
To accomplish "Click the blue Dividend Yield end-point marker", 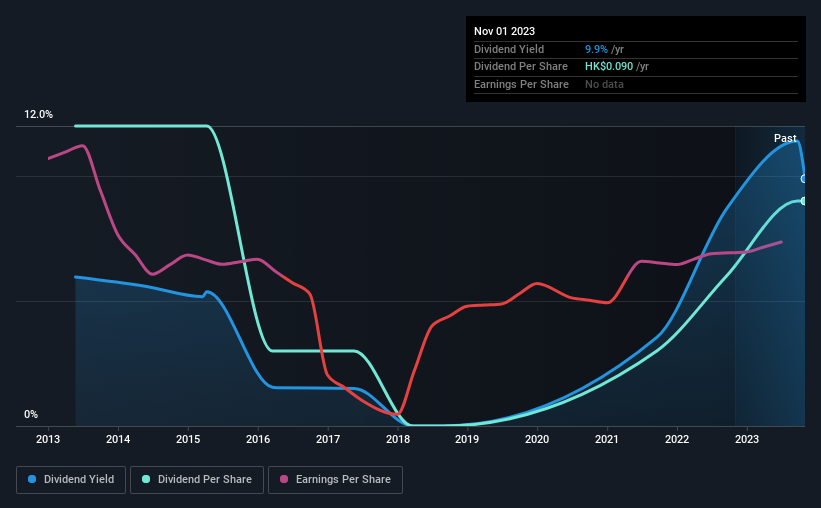I will [x=804, y=179].
